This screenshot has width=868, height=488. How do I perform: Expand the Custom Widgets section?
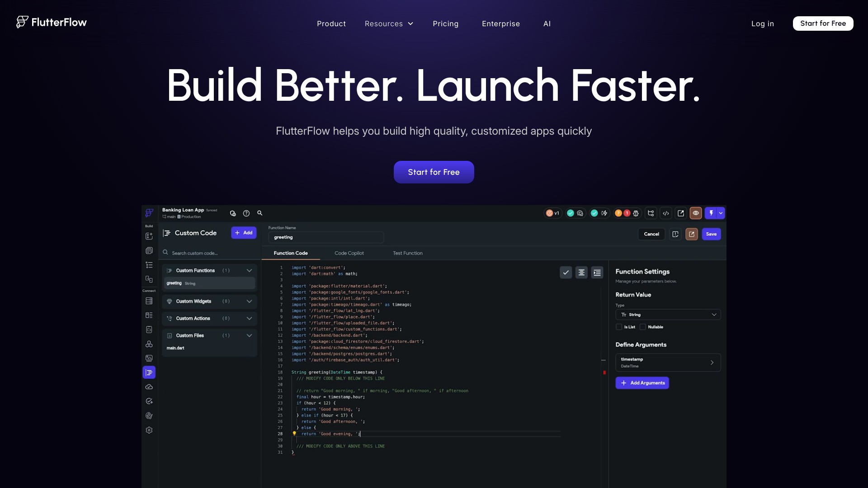(249, 301)
